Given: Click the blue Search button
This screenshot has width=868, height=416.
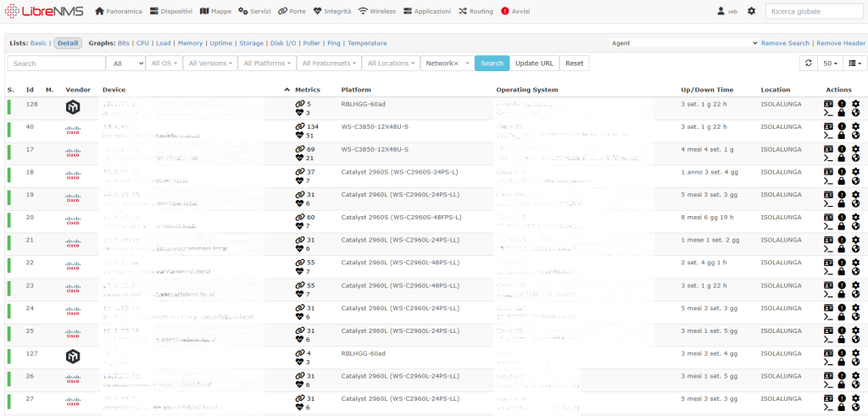Looking at the screenshot, I should 492,64.
